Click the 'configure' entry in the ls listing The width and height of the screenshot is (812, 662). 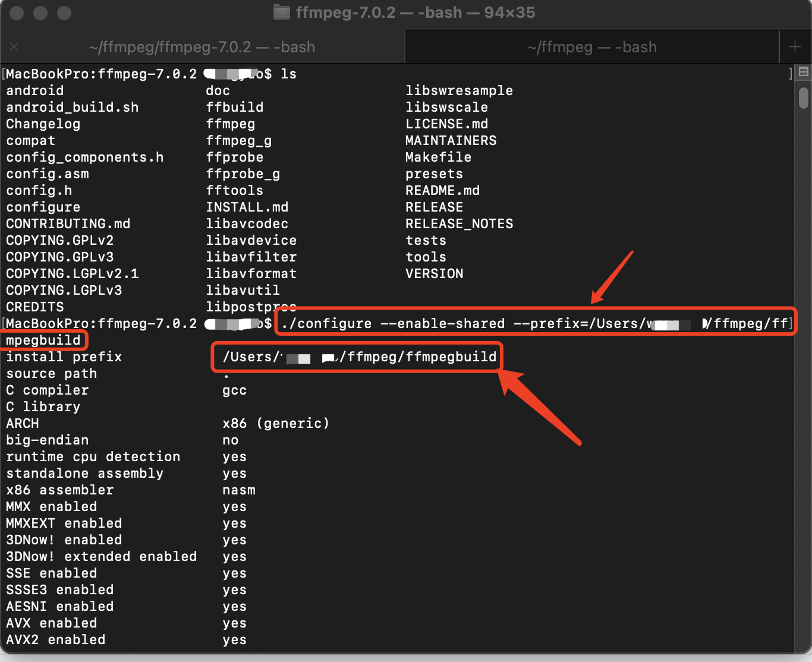pos(43,207)
